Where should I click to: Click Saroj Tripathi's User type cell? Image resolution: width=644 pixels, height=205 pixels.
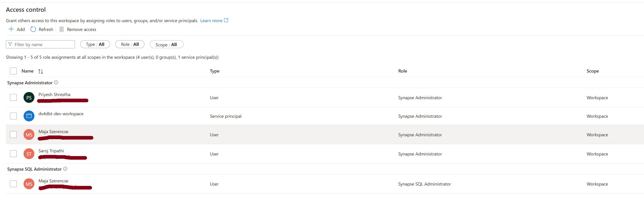[x=214, y=154]
